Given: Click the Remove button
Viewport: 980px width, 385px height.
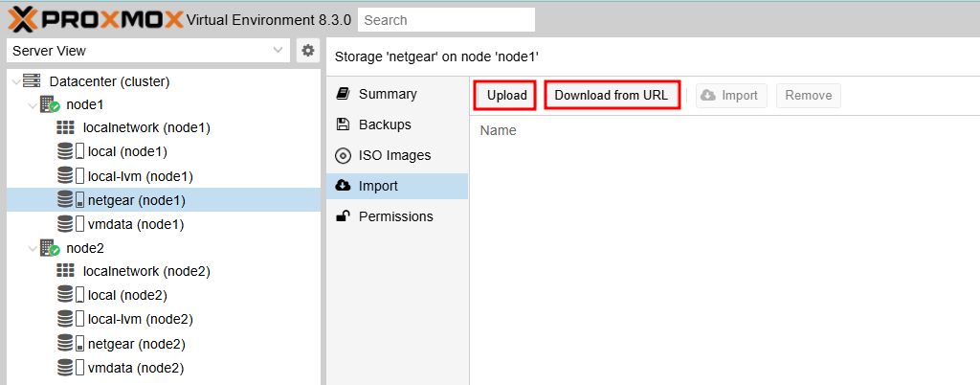Looking at the screenshot, I should tap(808, 96).
